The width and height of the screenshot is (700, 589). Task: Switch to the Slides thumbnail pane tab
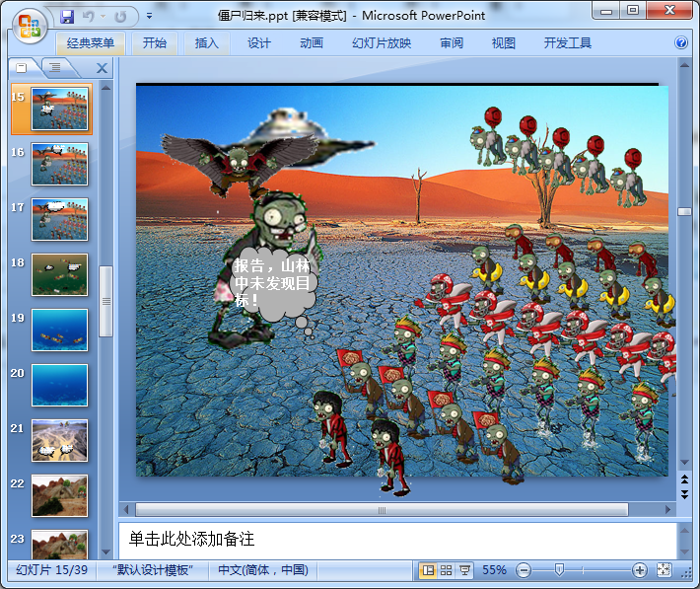coord(22,67)
